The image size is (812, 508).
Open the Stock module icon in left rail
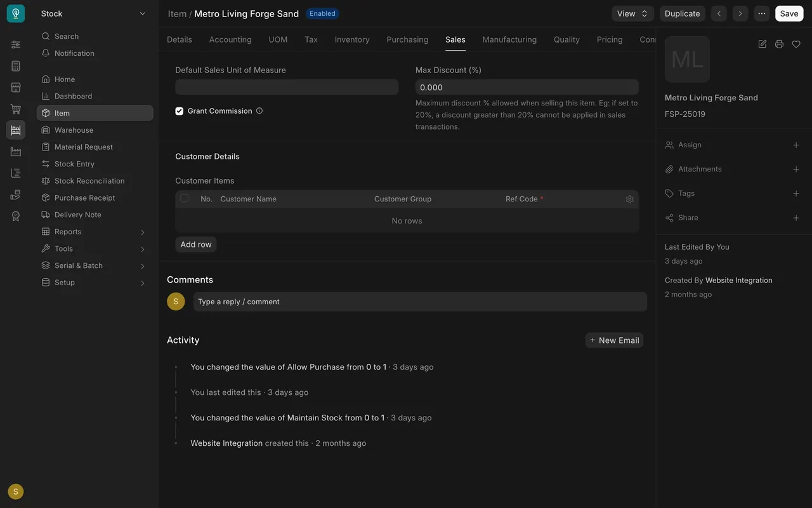(16, 130)
